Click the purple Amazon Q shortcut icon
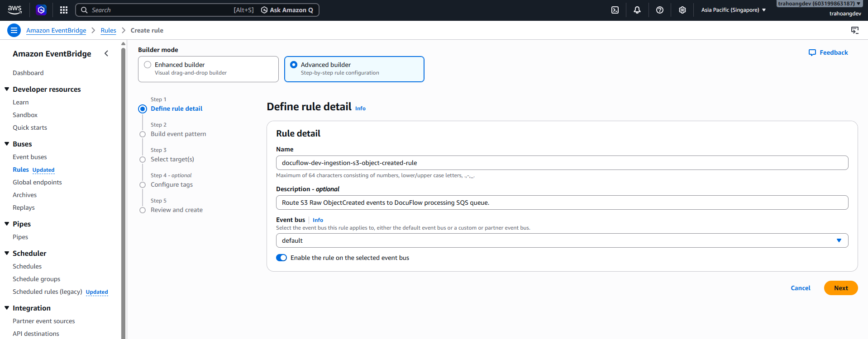The image size is (868, 339). (41, 10)
